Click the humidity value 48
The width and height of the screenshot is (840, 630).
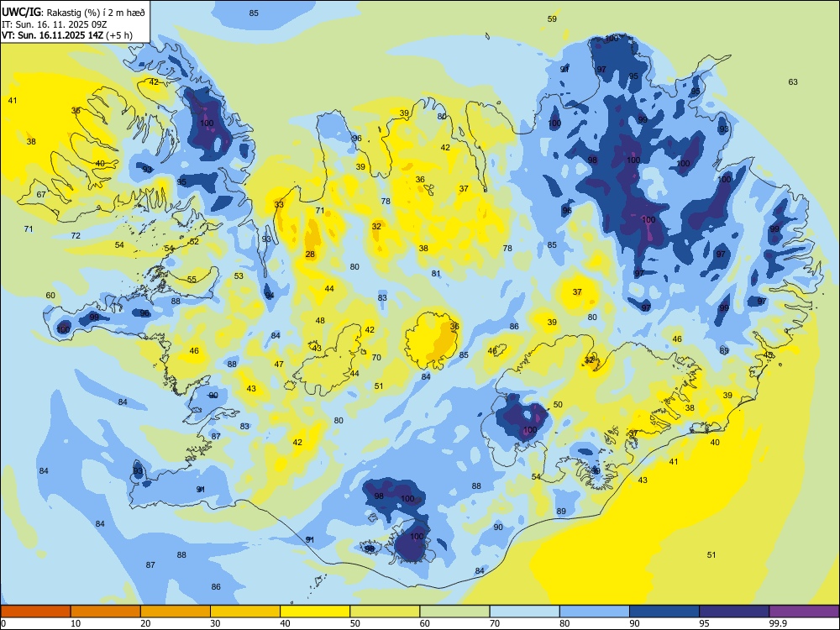coord(320,320)
